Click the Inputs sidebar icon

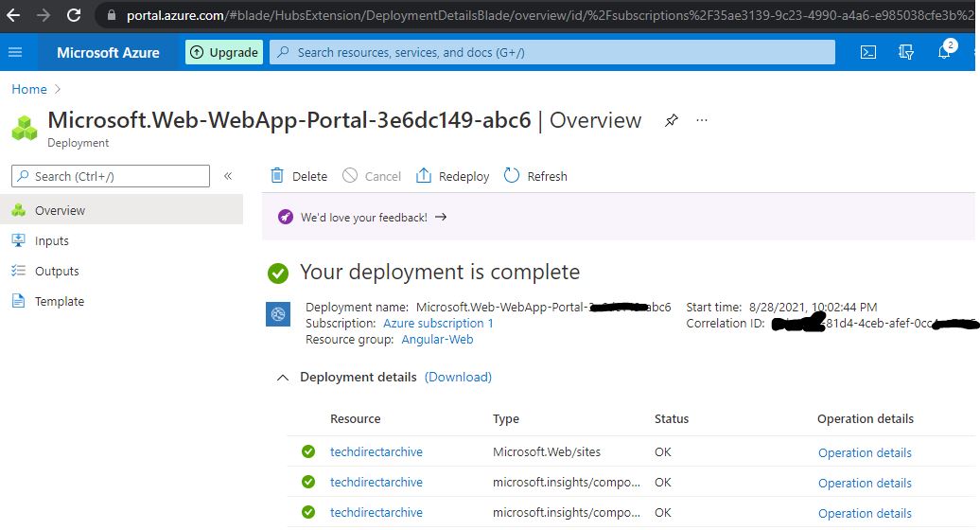(19, 240)
